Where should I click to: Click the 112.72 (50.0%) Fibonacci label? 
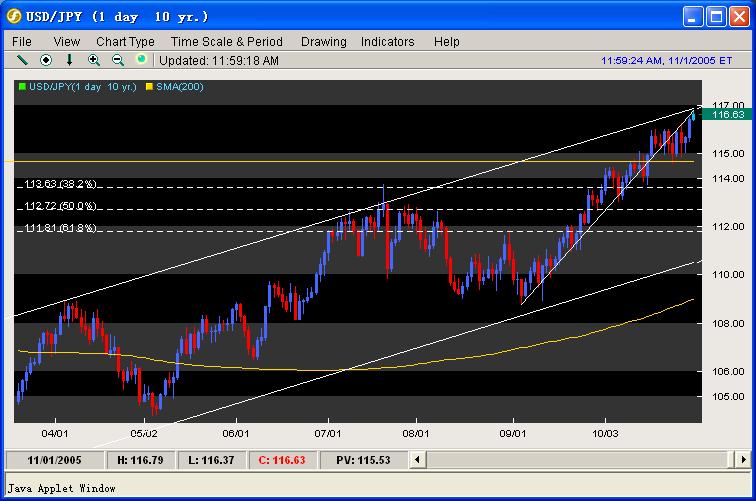[x=60, y=206]
